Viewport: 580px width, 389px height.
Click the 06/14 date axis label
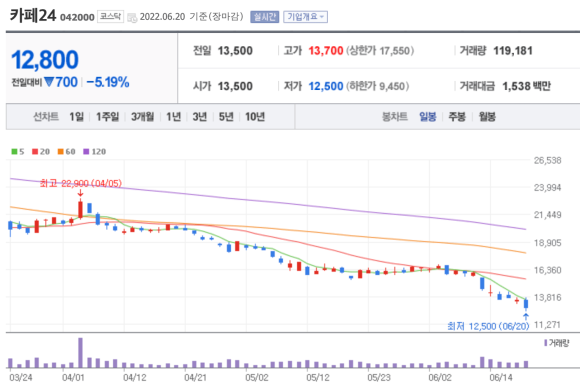pyautogui.click(x=501, y=378)
